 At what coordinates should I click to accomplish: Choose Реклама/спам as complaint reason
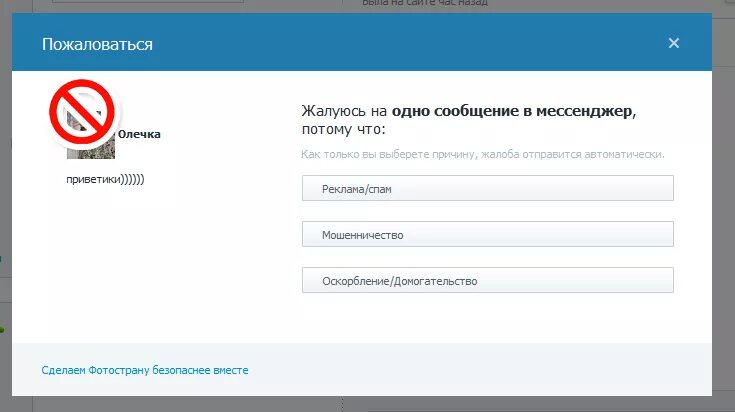488,188
